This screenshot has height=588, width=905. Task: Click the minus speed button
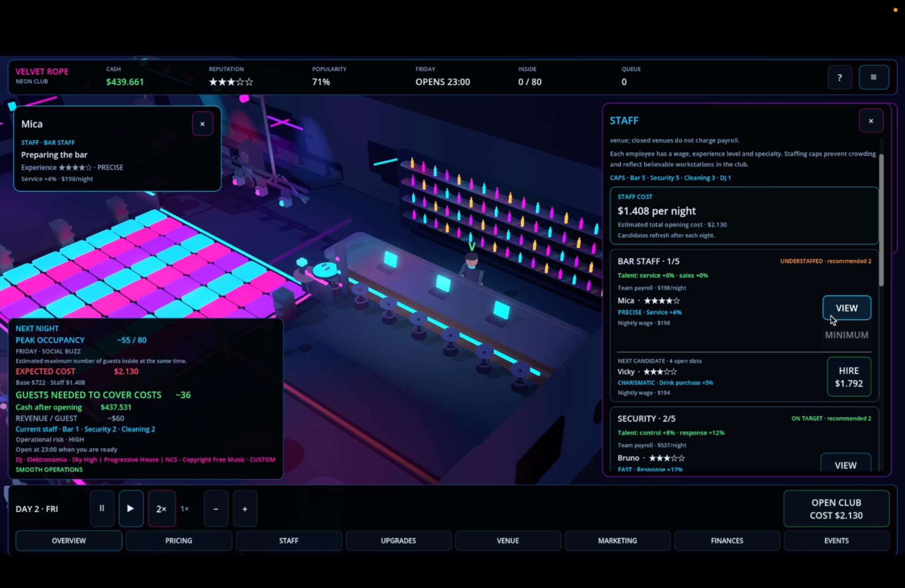216,508
